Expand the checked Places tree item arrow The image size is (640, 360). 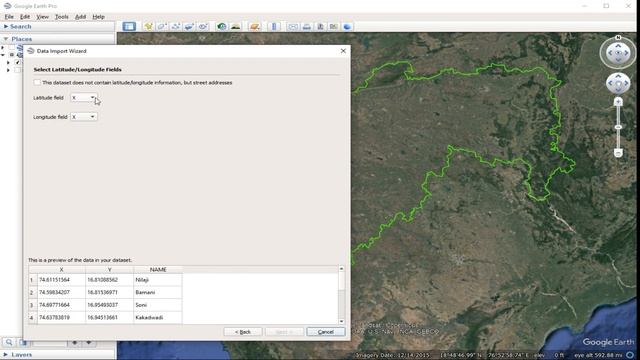(x=8, y=62)
